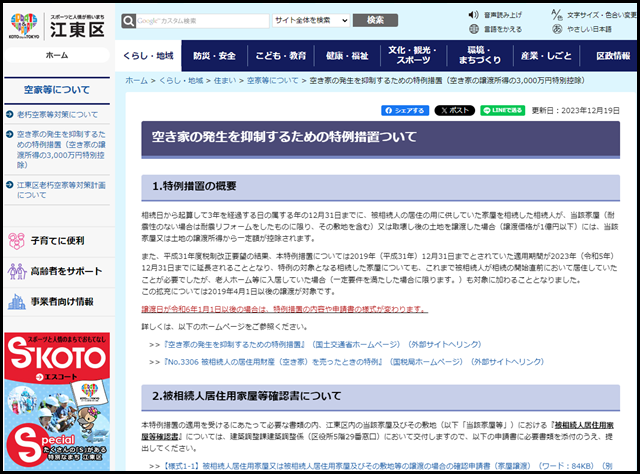Click breadcrumb ホーム link
This screenshot has height=474, width=640.
(136, 80)
